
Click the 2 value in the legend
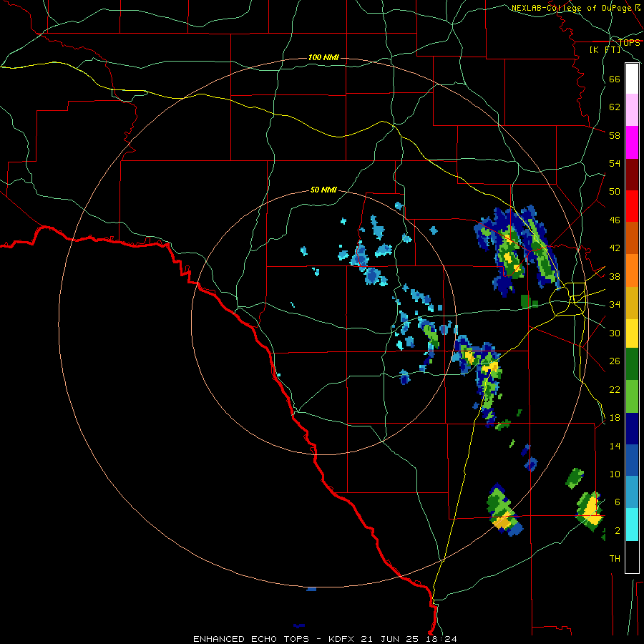click(x=617, y=531)
